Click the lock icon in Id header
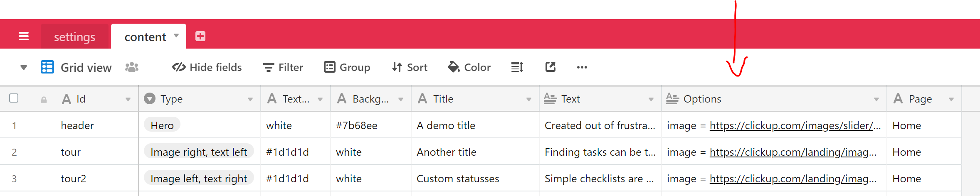The height and width of the screenshot is (196, 980). 44,100
